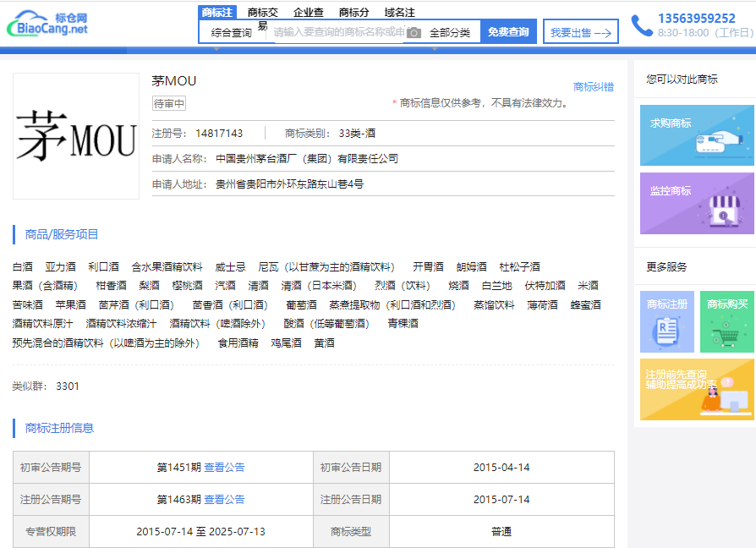Click the date 2015-04-14 cell
The height and width of the screenshot is (548, 756).
[501, 467]
